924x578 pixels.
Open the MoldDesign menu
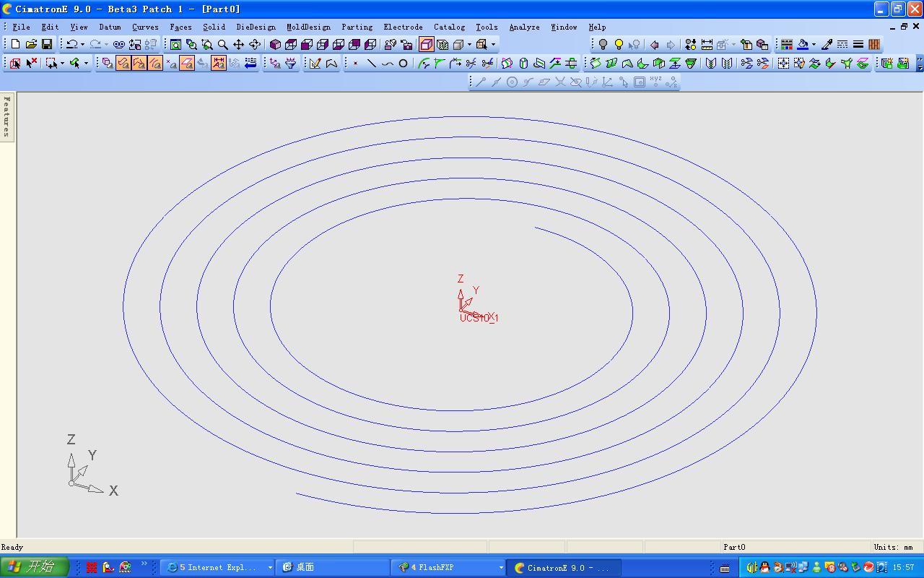[x=308, y=27]
